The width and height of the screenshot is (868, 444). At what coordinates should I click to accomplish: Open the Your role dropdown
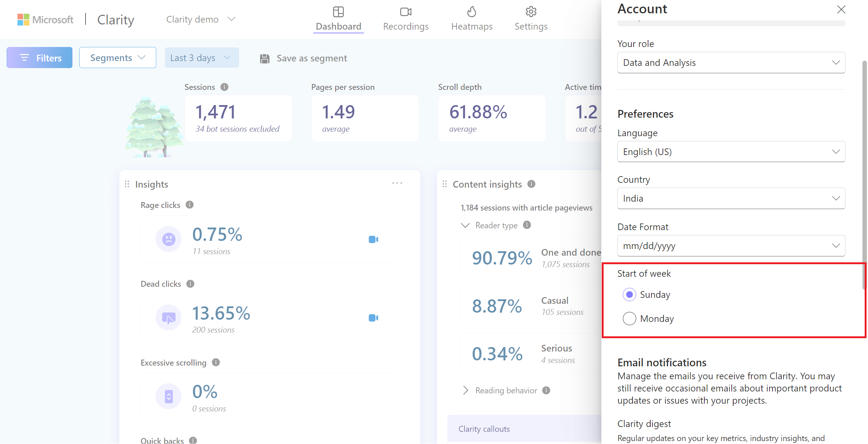[x=731, y=63]
